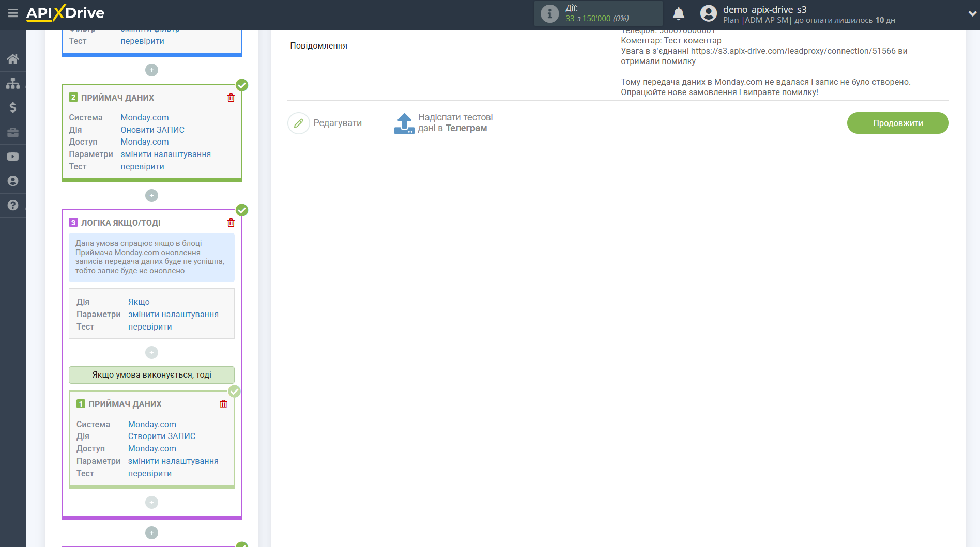This screenshot has height=547, width=980.
Task: Click the Редагувати link
Action: click(338, 123)
